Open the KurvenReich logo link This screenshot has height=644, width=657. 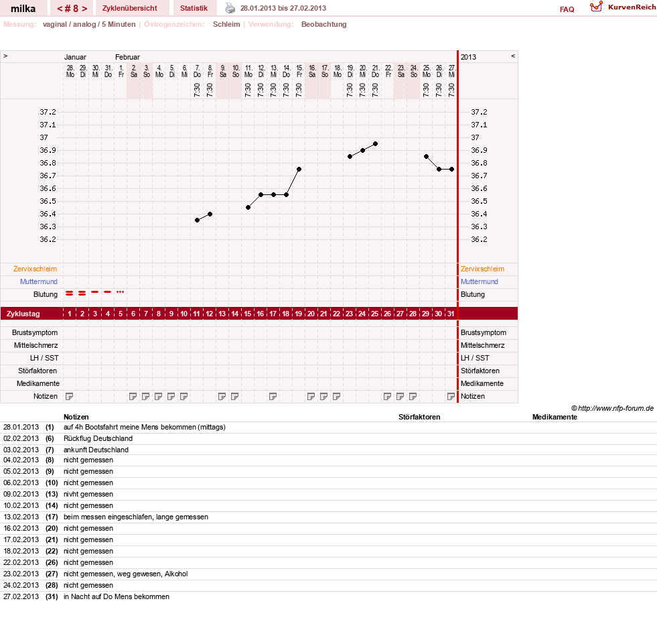(622, 7)
